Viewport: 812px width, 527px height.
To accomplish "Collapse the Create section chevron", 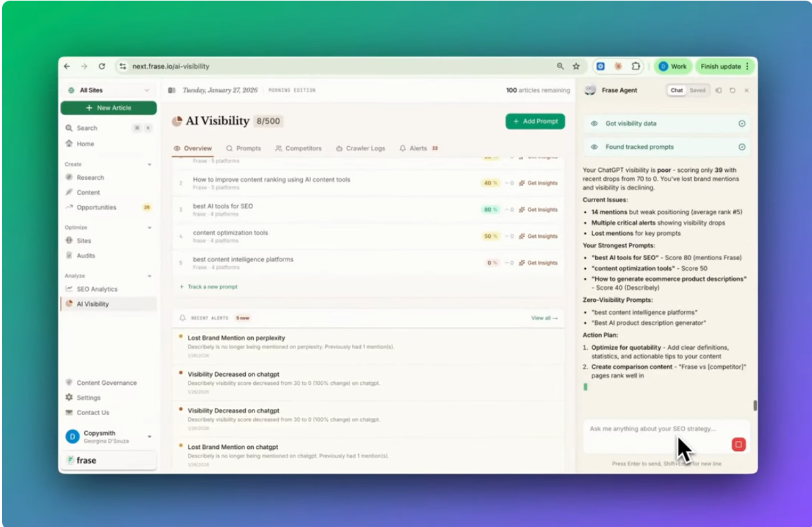I will (x=149, y=164).
